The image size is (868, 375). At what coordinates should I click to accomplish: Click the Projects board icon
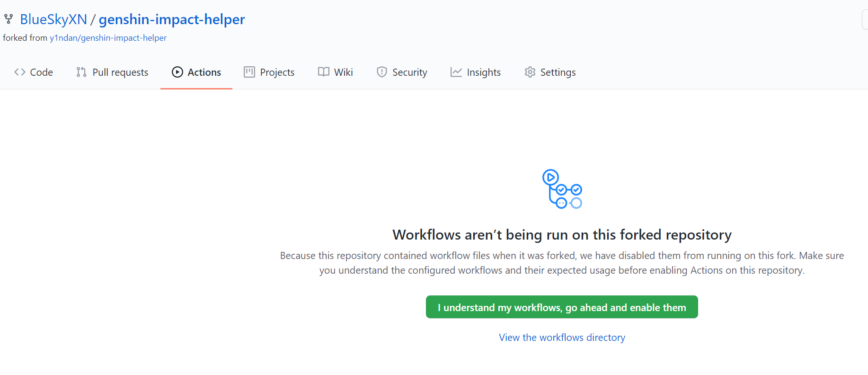click(249, 72)
